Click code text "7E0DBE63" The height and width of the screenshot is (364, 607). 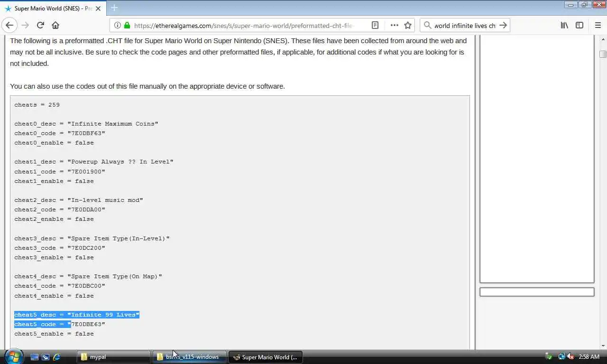(86, 324)
